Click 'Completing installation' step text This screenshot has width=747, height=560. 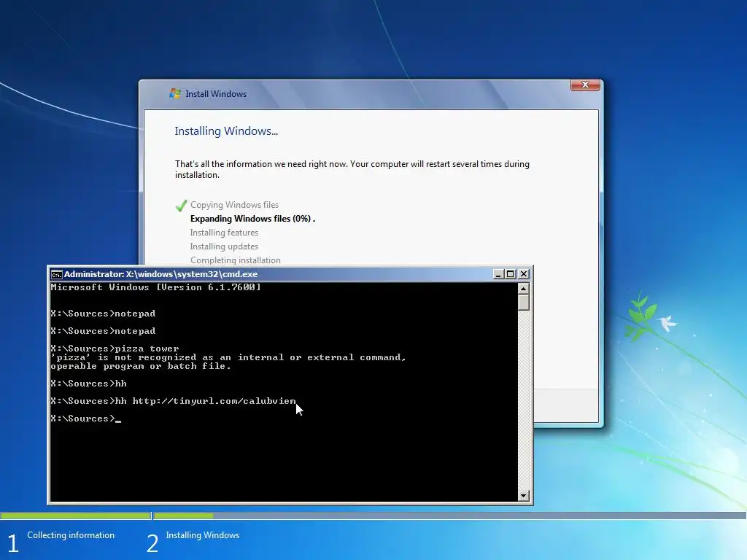[x=236, y=260]
